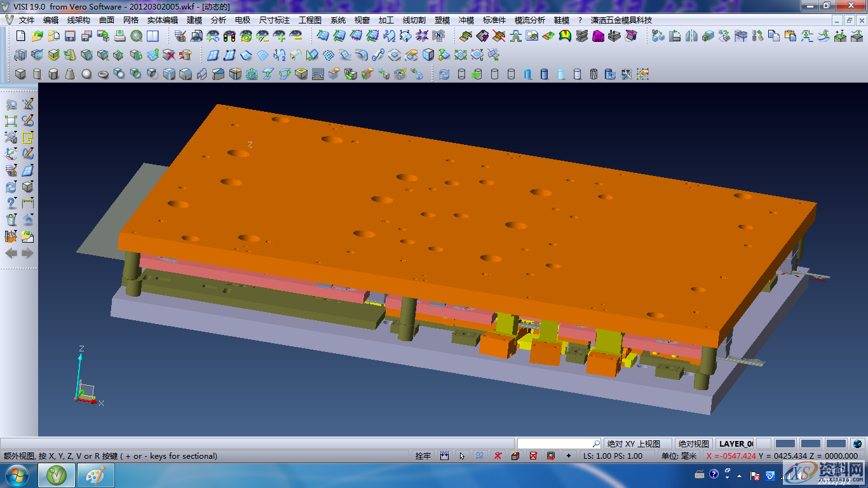The height and width of the screenshot is (488, 868).
Task: Open the 单位: 毫米 units selector
Action: pyautogui.click(x=678, y=456)
